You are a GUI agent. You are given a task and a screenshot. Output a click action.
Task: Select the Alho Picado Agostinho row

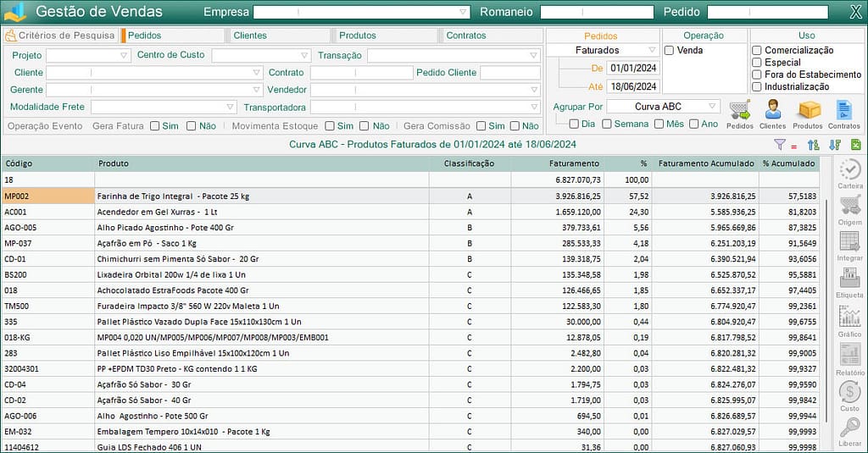(x=411, y=227)
